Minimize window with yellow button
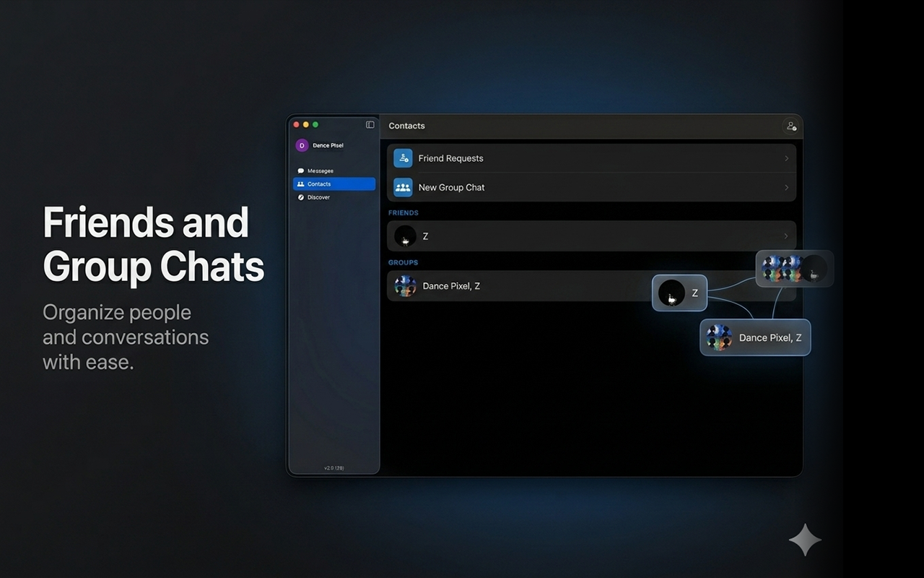 [x=305, y=125]
